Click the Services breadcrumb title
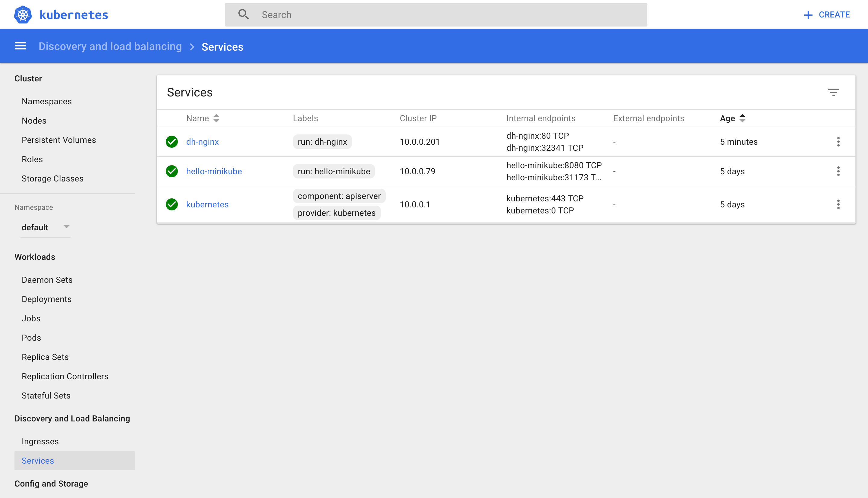The height and width of the screenshot is (498, 868). [222, 47]
